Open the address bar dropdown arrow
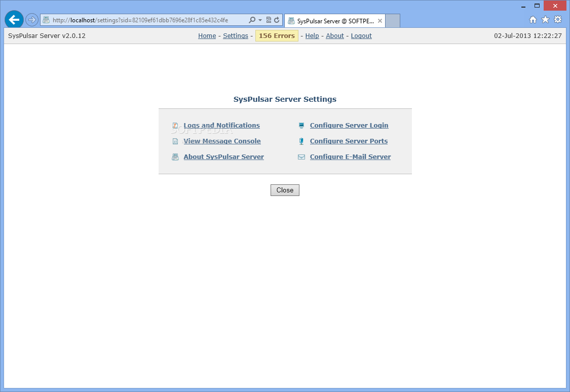 [x=260, y=20]
